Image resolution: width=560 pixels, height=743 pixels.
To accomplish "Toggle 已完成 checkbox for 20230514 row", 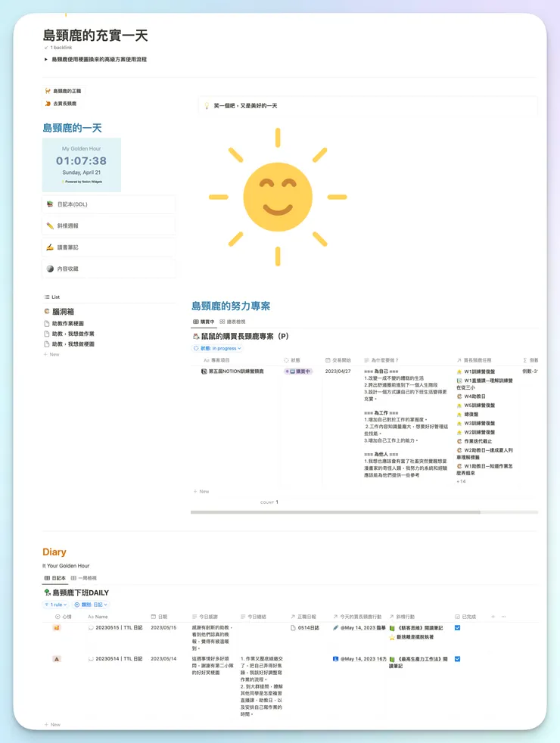I will [458, 659].
